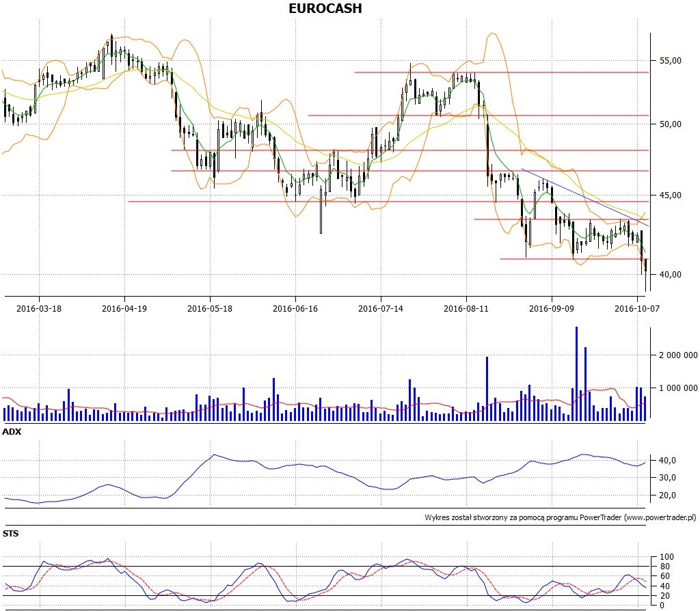The height and width of the screenshot is (611, 700).
Task: Select the 2016-04-19 date label
Action: 124,308
